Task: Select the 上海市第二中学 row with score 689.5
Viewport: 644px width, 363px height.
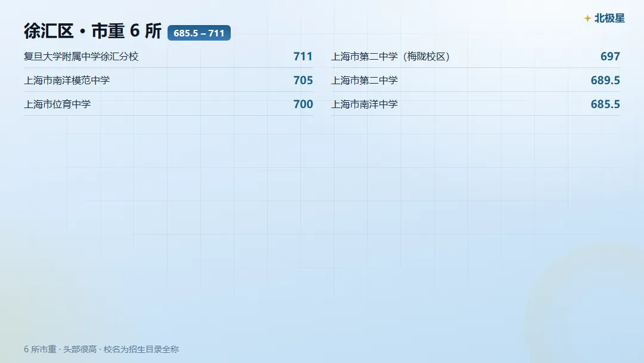Action: pyautogui.click(x=476, y=80)
